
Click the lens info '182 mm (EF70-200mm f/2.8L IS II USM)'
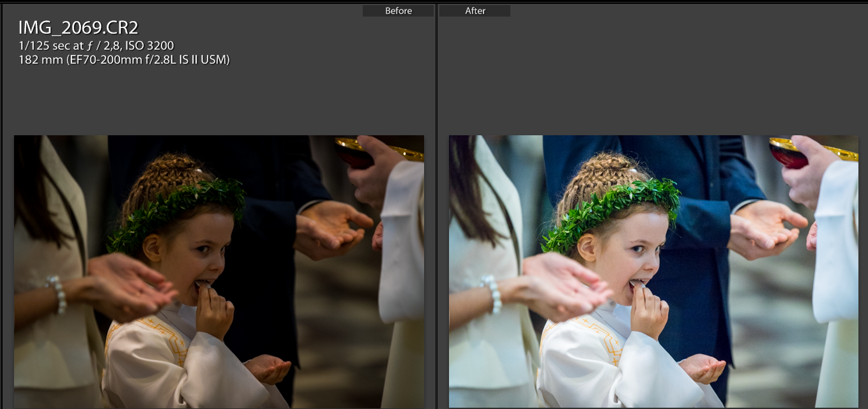124,60
